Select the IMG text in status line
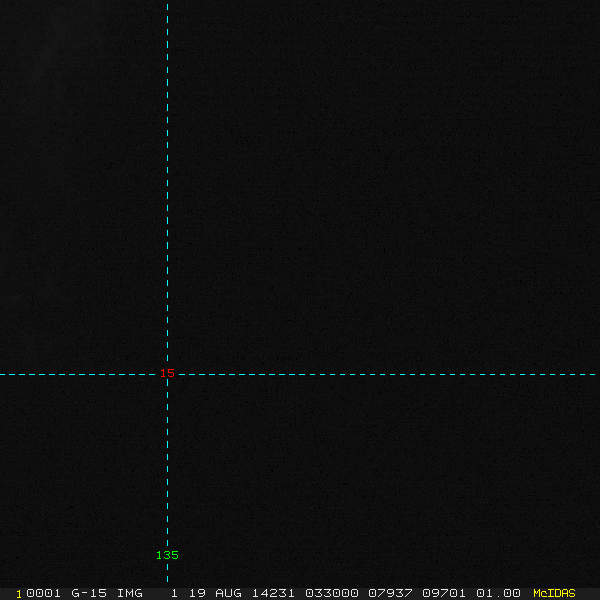Image resolution: width=600 pixels, height=600 pixels. pos(130,593)
